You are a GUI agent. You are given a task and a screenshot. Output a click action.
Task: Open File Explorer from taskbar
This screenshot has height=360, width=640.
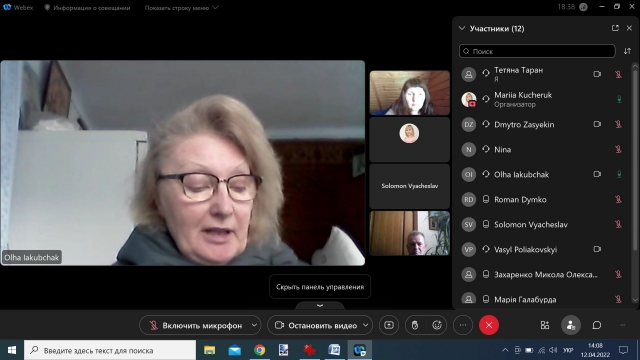point(209,350)
